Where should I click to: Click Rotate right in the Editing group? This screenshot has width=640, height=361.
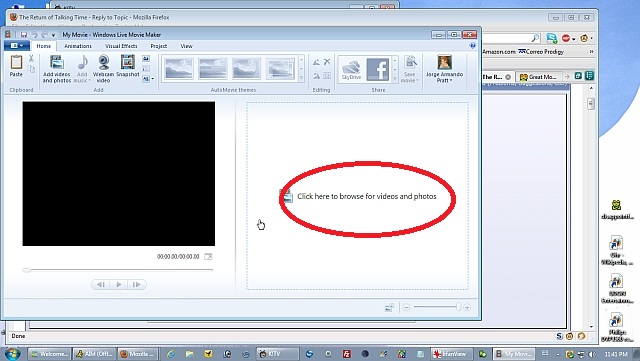pos(316,76)
